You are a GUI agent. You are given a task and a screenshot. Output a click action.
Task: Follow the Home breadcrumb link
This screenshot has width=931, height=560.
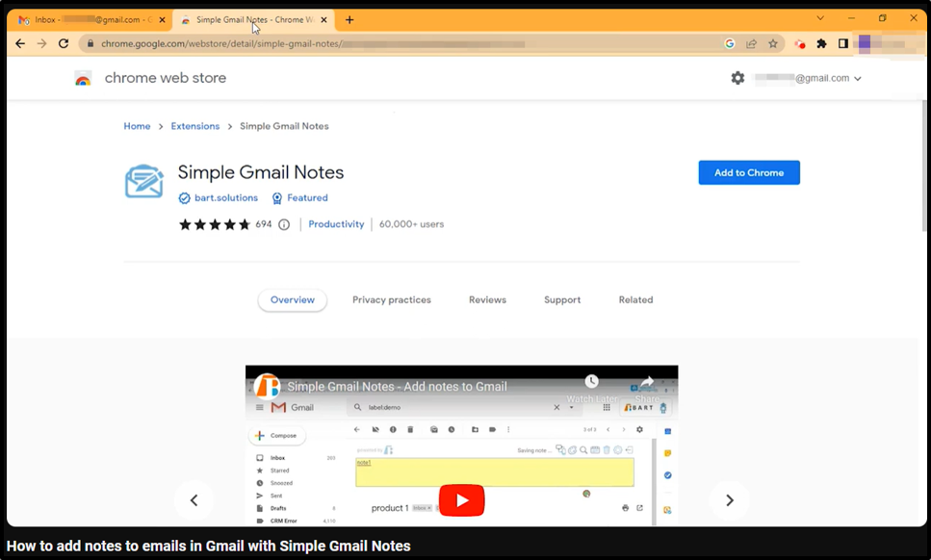(137, 126)
